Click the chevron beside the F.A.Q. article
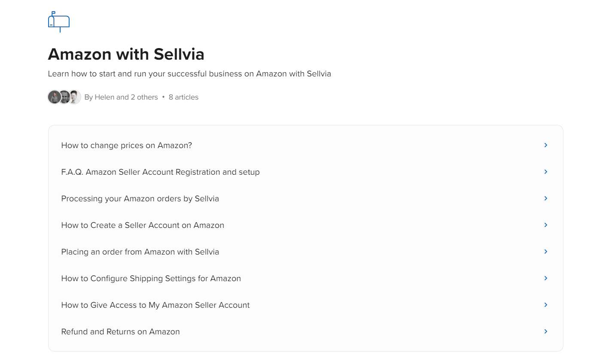 [x=546, y=172]
